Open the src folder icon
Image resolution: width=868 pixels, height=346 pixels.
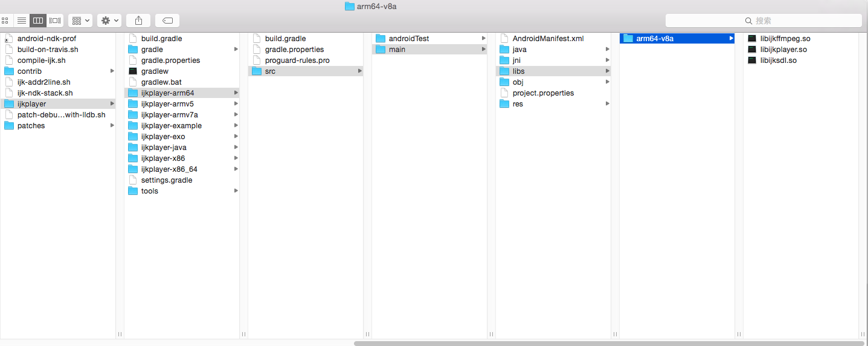(257, 71)
